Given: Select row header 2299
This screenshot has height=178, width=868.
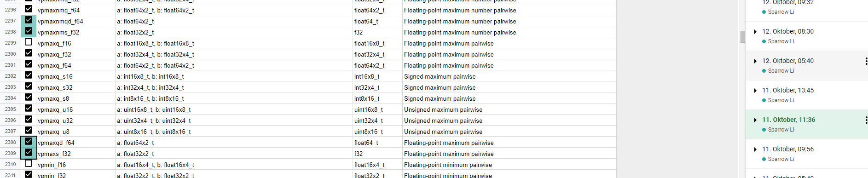Looking at the screenshot, I should [x=10, y=43].
